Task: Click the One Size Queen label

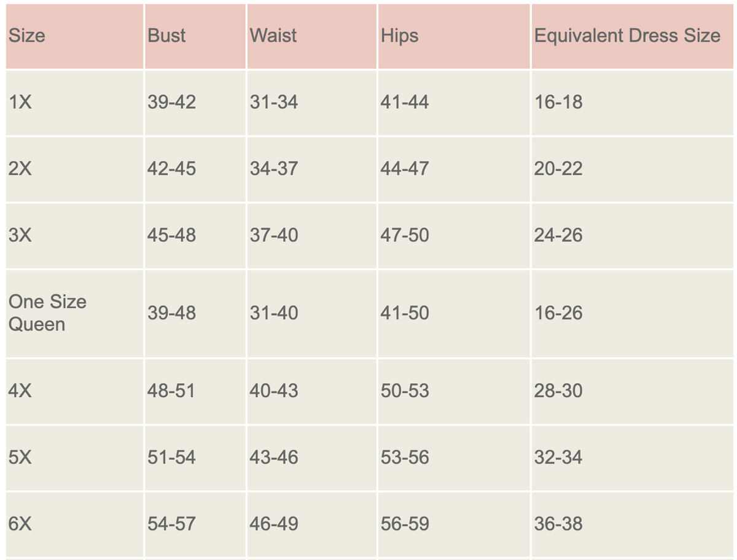Action: click(x=47, y=313)
